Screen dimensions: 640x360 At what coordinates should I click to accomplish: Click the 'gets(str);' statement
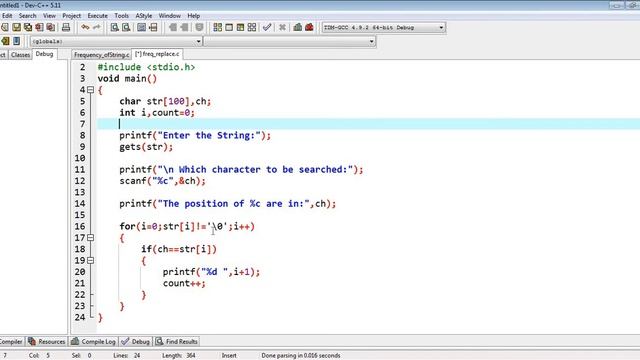tap(146, 147)
